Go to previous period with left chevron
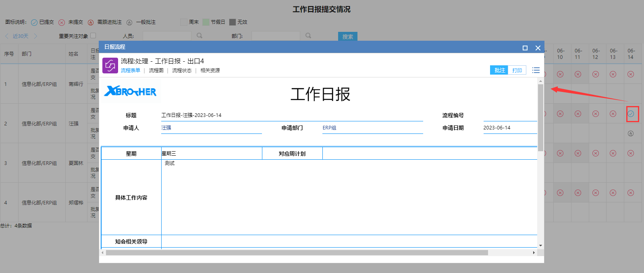This screenshot has height=273, width=644. point(7,36)
